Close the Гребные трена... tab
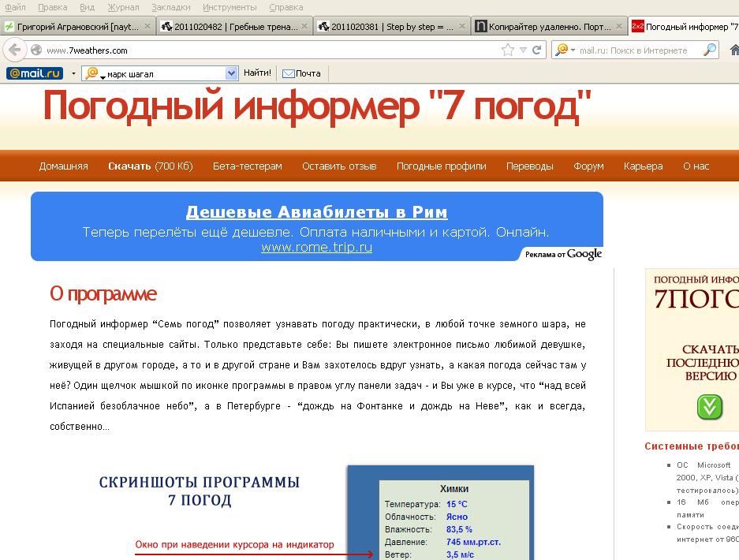739x560 pixels. (304, 26)
